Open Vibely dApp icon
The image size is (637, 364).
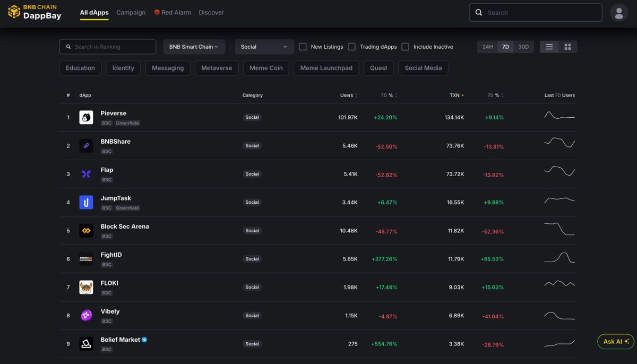[x=86, y=315]
